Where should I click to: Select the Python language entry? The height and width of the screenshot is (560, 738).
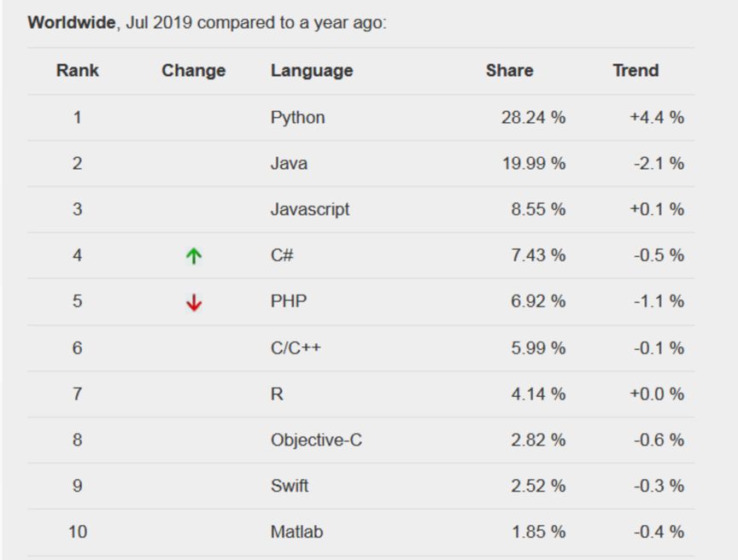click(297, 118)
